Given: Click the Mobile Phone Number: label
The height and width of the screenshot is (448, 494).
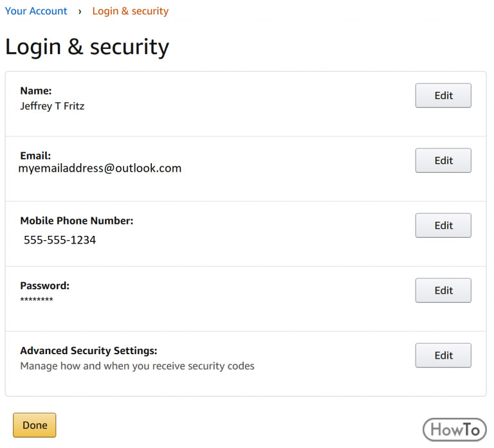Looking at the screenshot, I should pos(77,220).
